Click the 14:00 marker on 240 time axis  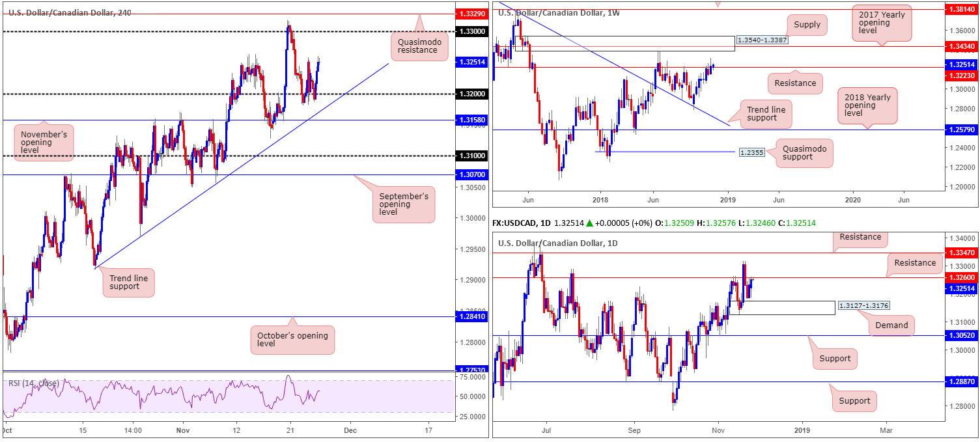(132, 430)
